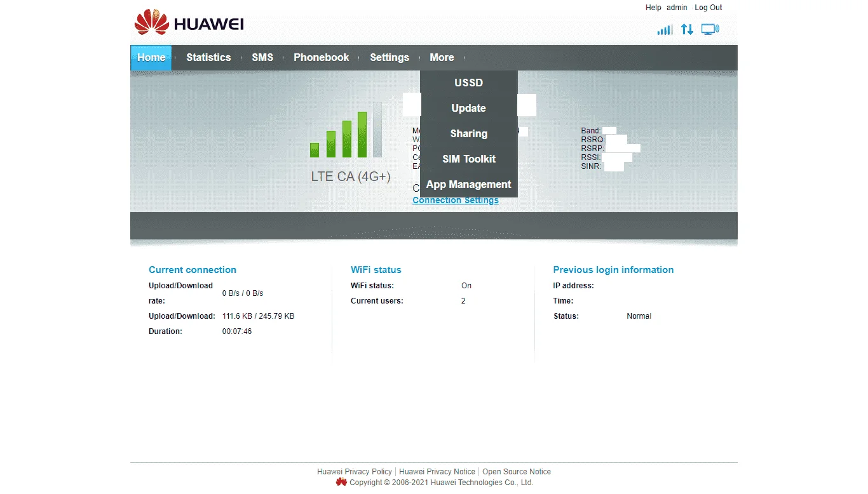Click the Time label under login information
Viewport: 868px width, 494px height.
563,301
